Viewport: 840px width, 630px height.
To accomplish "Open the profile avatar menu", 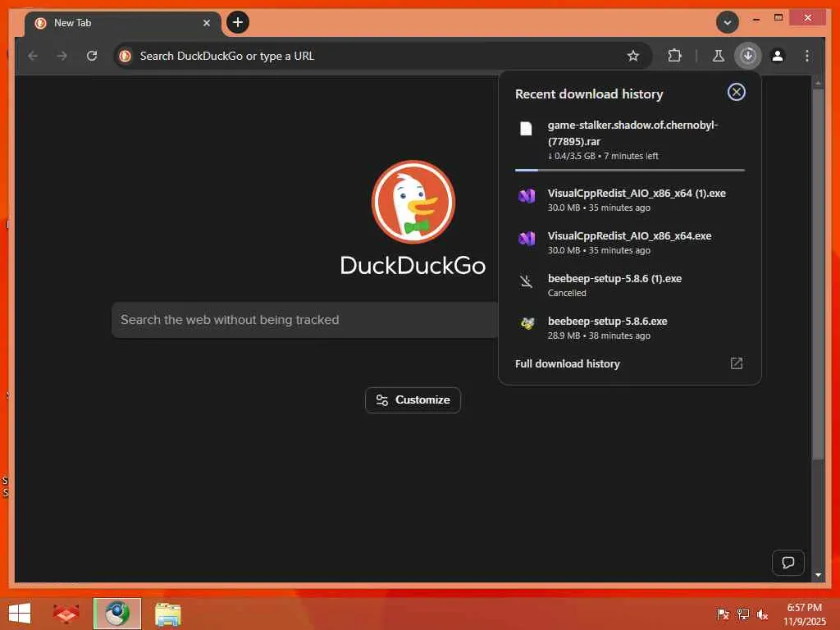I will click(x=778, y=56).
